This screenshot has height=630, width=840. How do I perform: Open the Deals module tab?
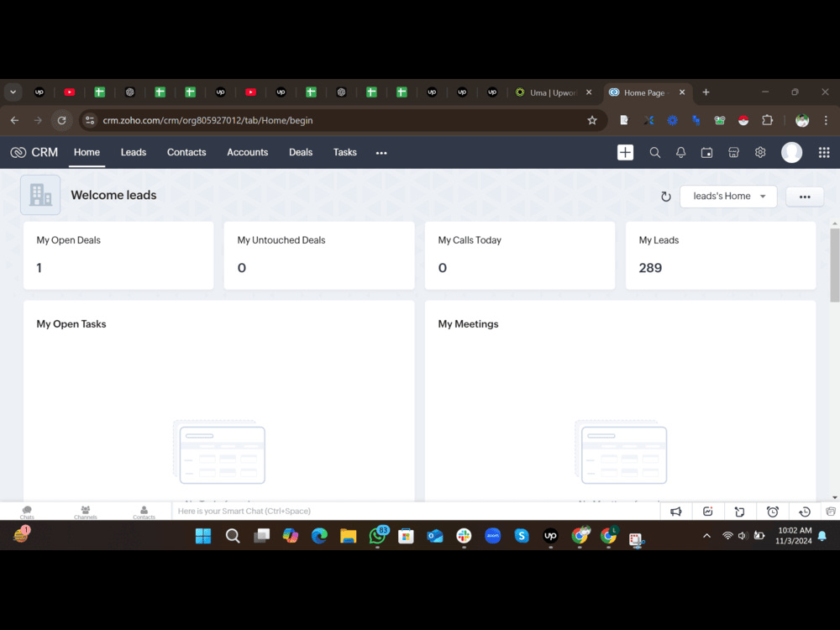300,152
